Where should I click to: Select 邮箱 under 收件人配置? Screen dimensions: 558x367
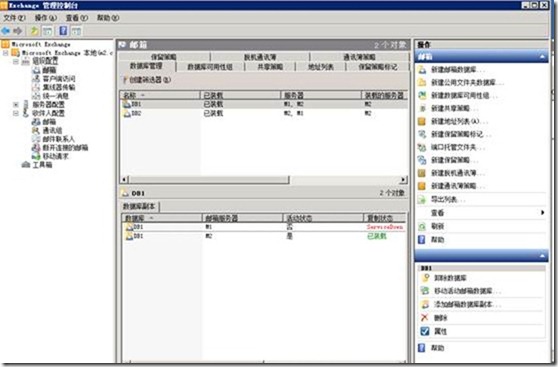(49, 122)
